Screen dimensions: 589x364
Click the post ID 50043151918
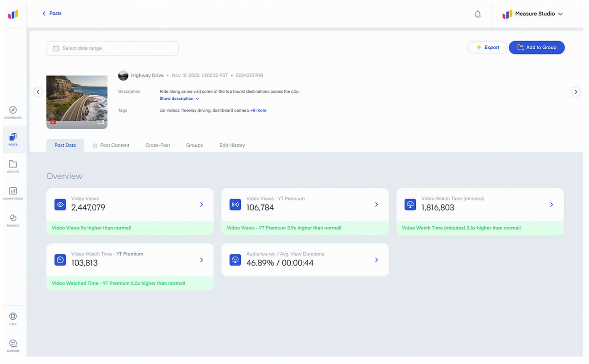(x=249, y=75)
